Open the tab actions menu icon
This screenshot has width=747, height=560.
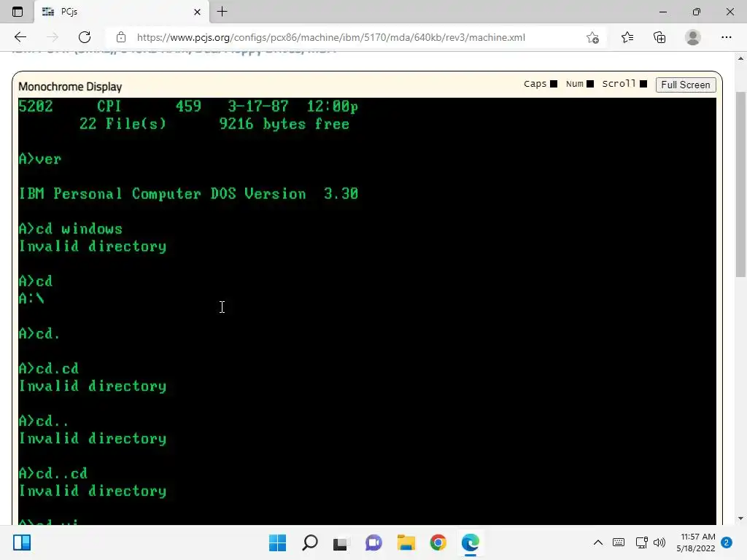(x=18, y=12)
